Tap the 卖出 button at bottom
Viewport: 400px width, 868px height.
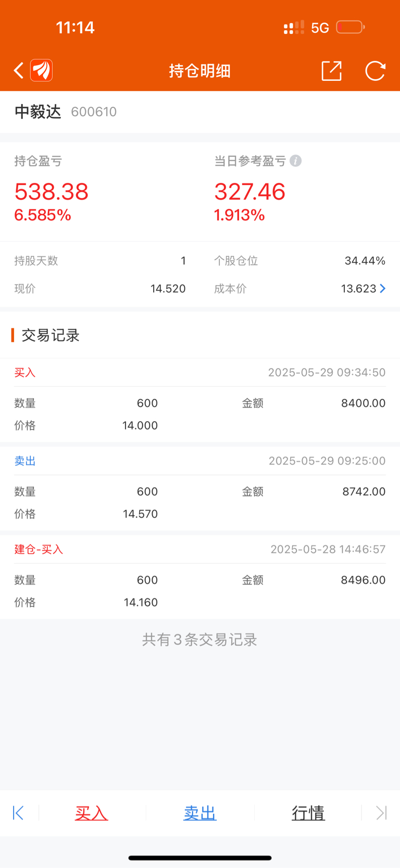point(199,813)
